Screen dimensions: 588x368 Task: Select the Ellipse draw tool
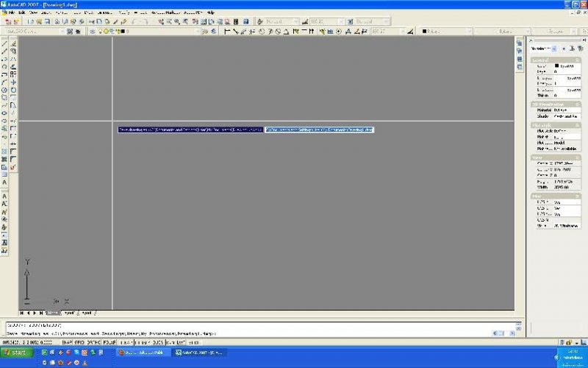[x=4, y=113]
